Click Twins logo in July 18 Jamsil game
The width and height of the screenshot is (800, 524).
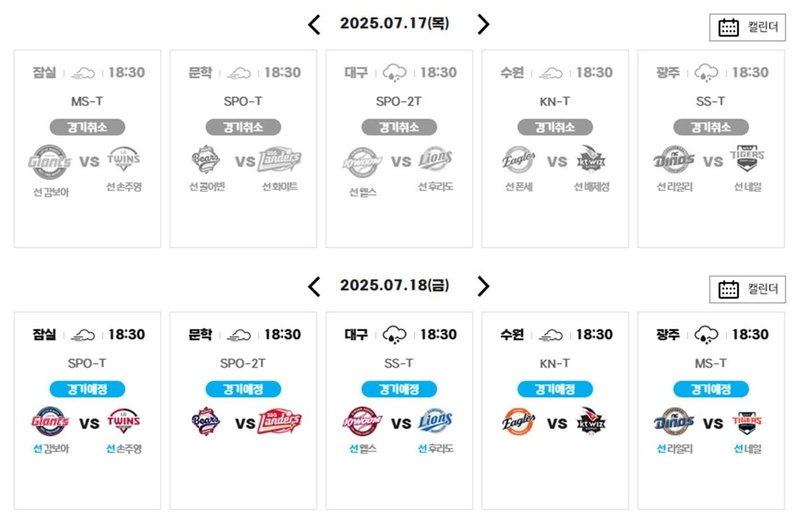pos(123,421)
